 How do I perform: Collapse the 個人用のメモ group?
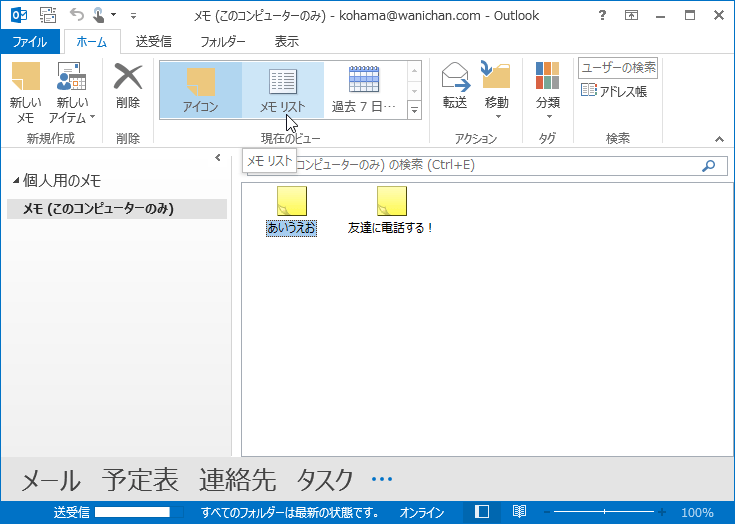coord(16,180)
